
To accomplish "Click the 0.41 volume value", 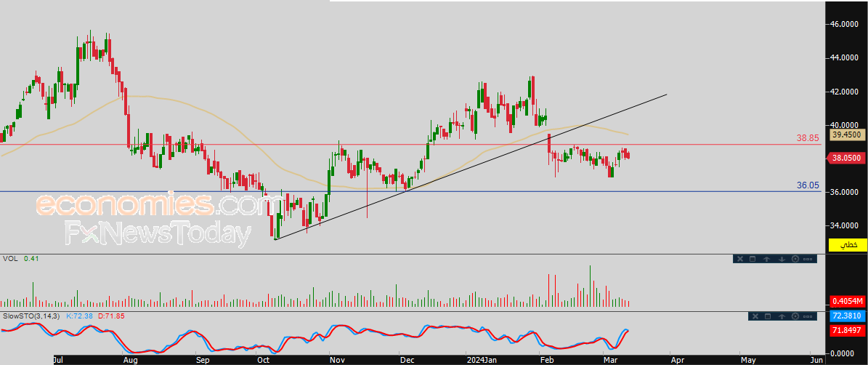I will tap(31, 258).
